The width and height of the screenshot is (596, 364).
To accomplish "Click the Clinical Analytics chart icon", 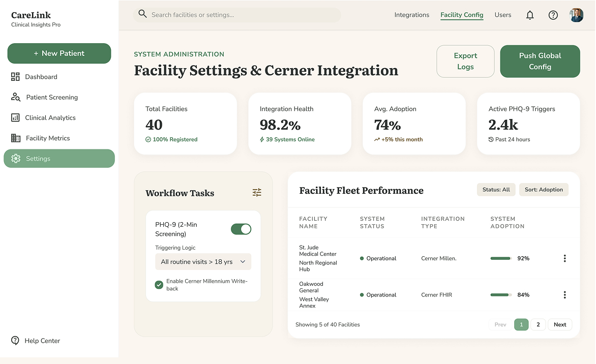I will click(15, 117).
